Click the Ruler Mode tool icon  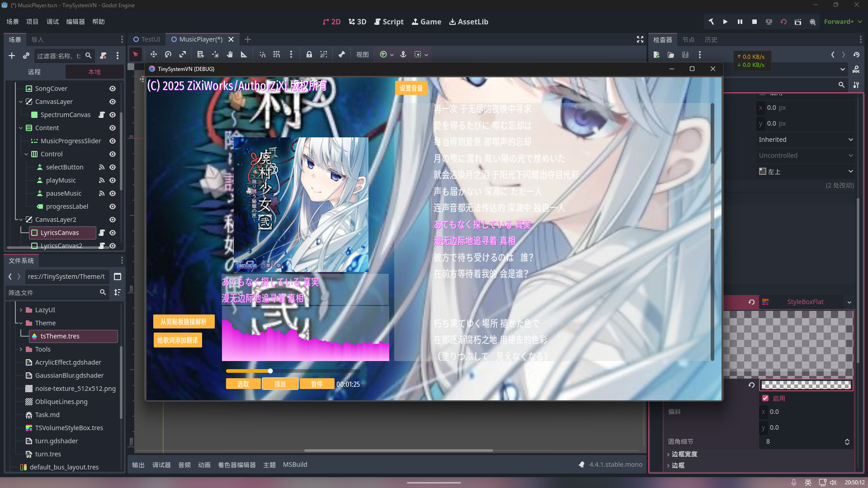[x=244, y=54]
